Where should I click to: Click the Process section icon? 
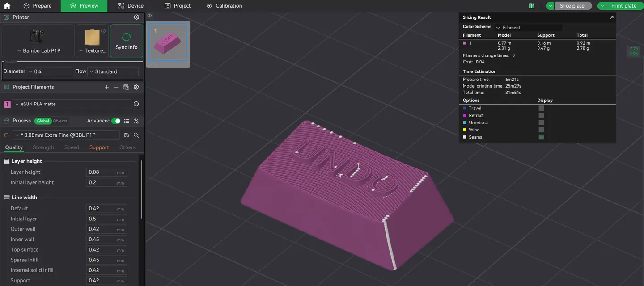(x=7, y=121)
